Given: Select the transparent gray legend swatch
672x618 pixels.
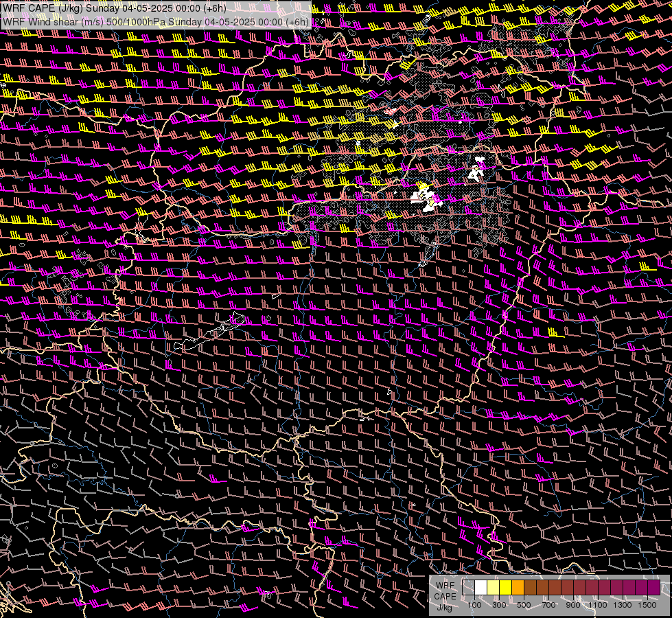Looking at the screenshot, I should pyautogui.click(x=468, y=587).
